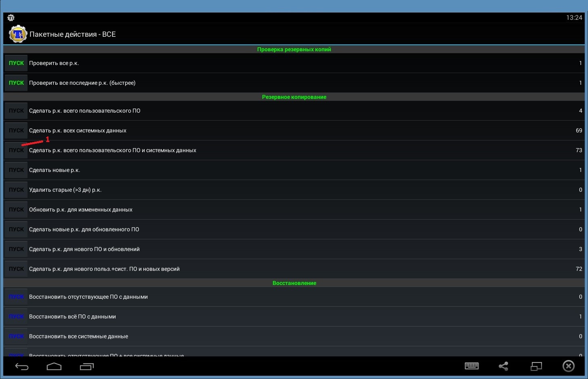The image size is (588, 379).
Task: Tap the Android home button
Action: (54, 366)
